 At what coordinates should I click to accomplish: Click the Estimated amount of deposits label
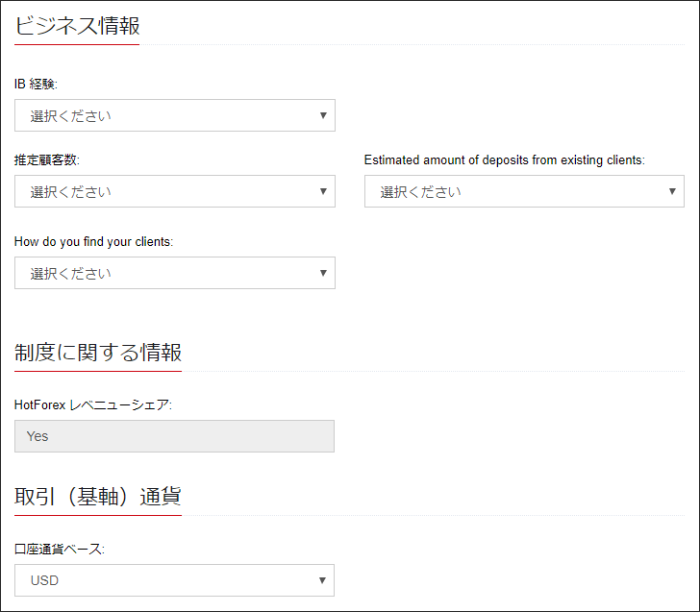[x=504, y=160]
